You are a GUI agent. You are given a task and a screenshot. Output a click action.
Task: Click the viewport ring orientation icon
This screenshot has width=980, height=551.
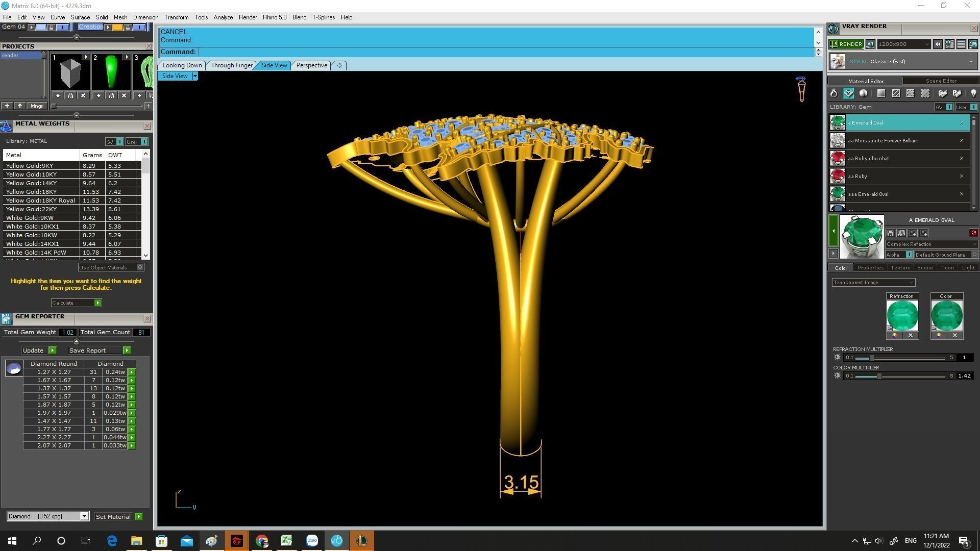(x=801, y=89)
